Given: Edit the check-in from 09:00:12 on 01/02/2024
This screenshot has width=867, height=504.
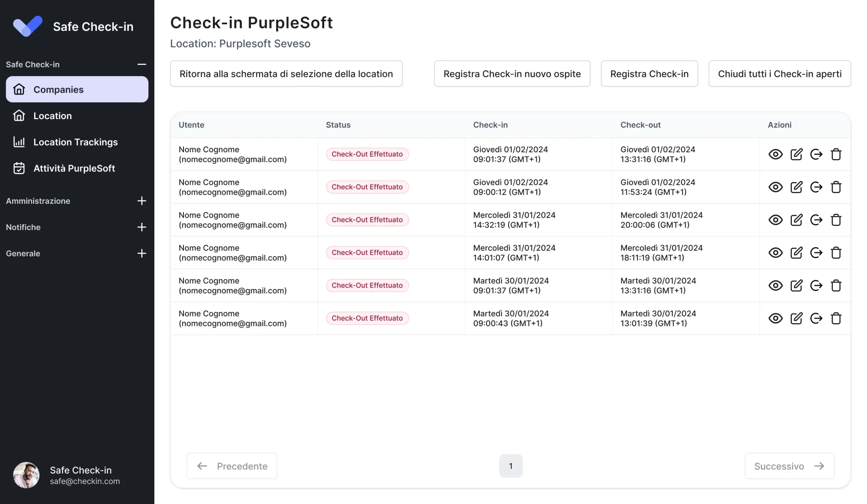Looking at the screenshot, I should click(x=796, y=187).
